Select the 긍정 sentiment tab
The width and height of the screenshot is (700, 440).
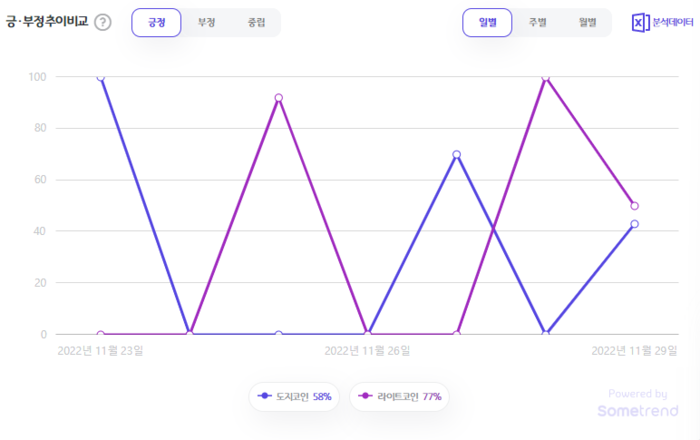coord(156,22)
